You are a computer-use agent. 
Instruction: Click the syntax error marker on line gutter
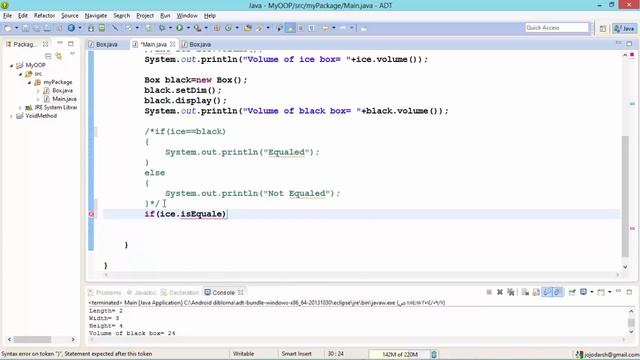(91, 214)
